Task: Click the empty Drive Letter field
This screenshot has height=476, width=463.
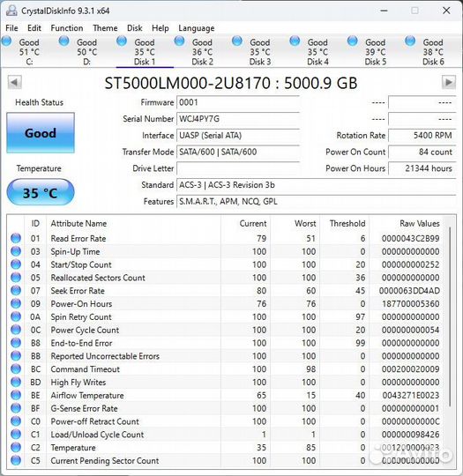Action: pyautogui.click(x=238, y=168)
